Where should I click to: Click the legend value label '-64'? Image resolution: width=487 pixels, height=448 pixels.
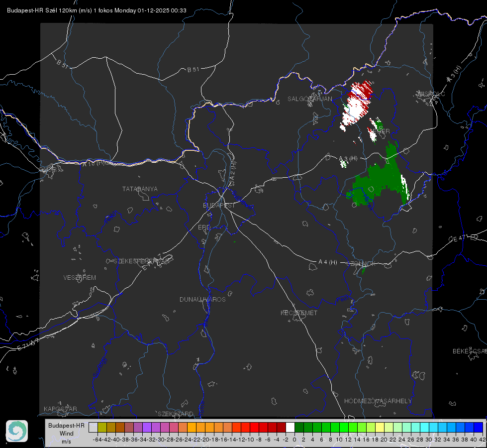97,440
